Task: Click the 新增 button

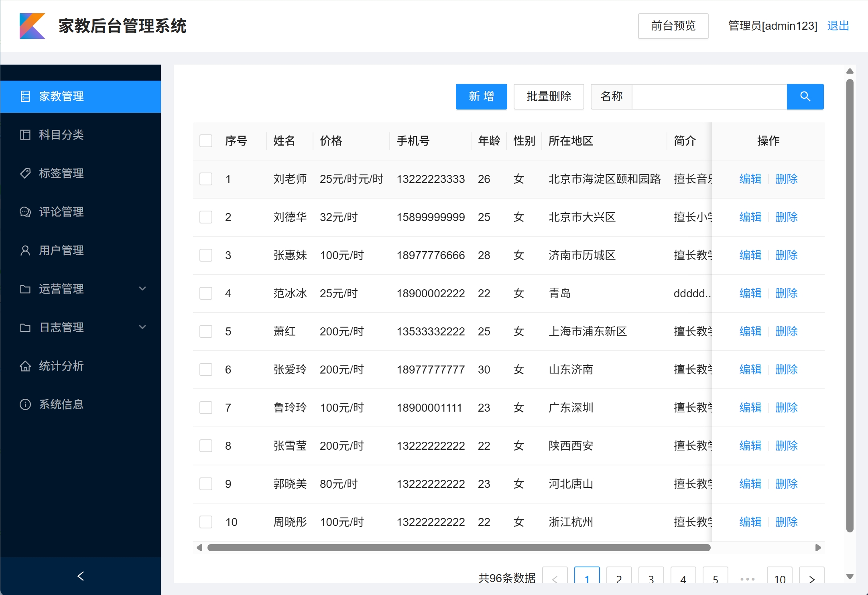Action: 481,96
